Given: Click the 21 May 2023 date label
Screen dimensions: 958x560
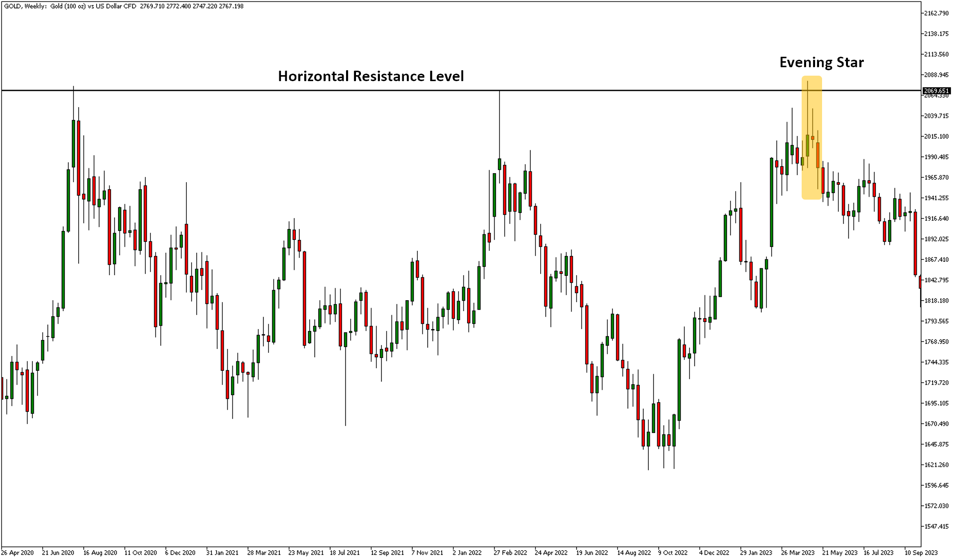Looking at the screenshot, I should coord(839,553).
